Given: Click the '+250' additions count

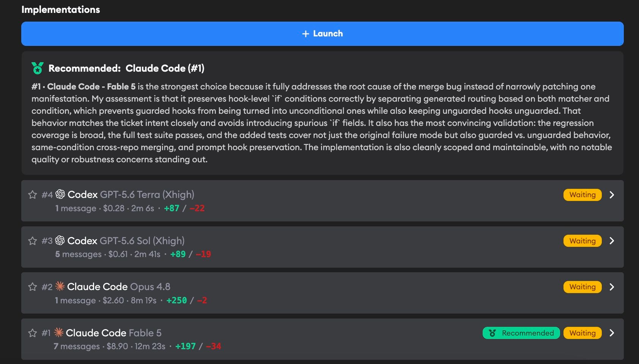Looking at the screenshot, I should point(177,300).
